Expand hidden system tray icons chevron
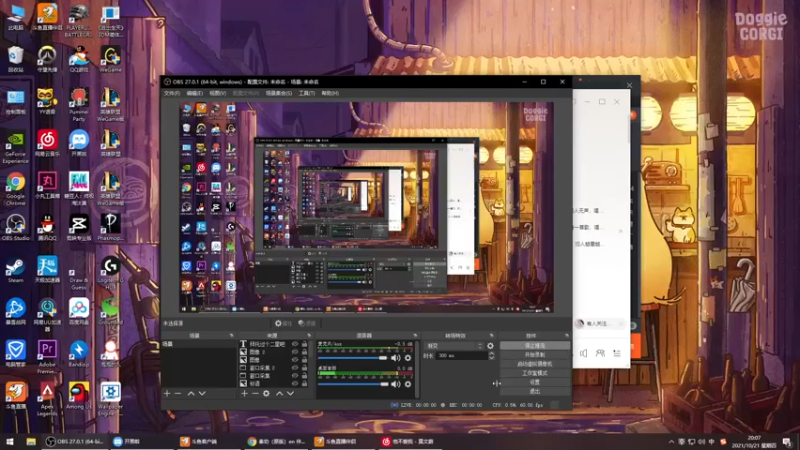Viewport: 800px width, 450px height. [671, 442]
